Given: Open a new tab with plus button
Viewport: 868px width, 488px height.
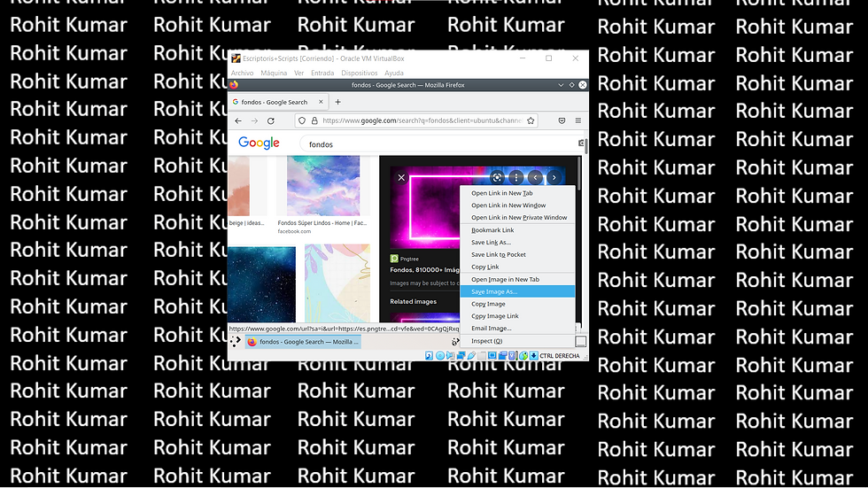Looking at the screenshot, I should [x=337, y=102].
